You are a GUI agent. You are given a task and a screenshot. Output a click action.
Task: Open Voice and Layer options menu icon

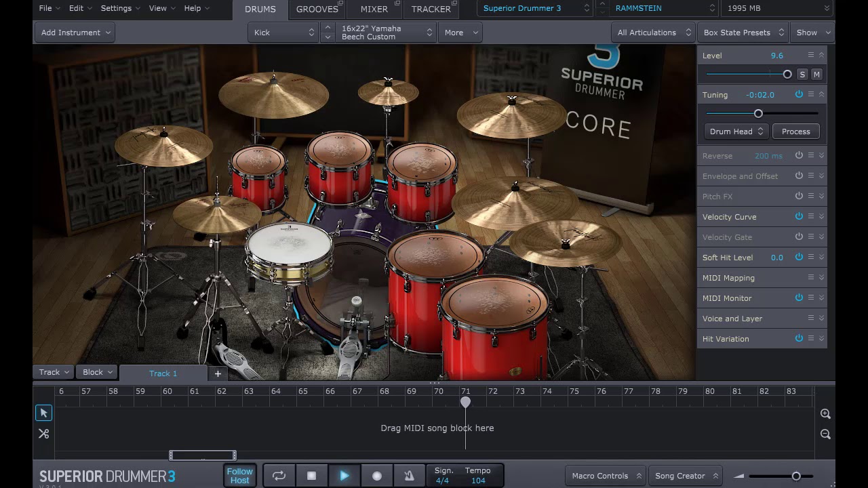[x=810, y=318]
